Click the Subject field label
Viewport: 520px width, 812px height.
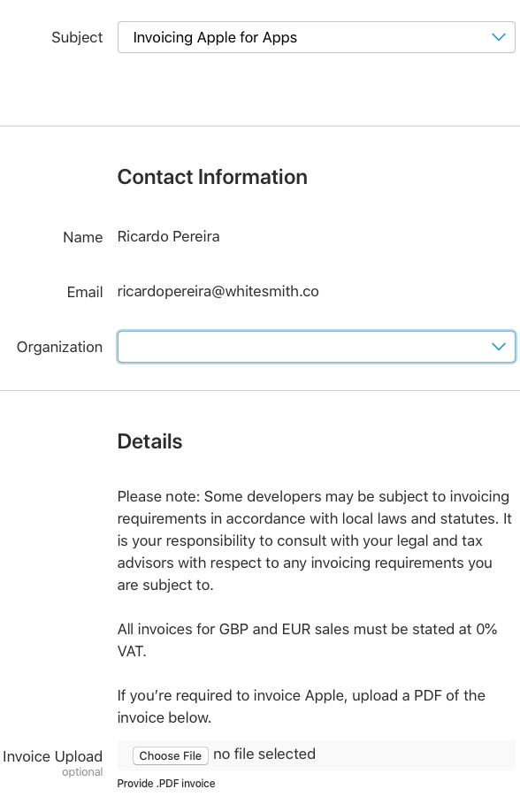tap(77, 37)
